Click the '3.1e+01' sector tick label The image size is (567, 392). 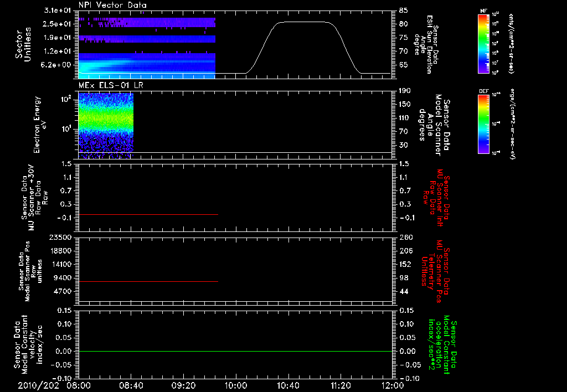coord(58,10)
